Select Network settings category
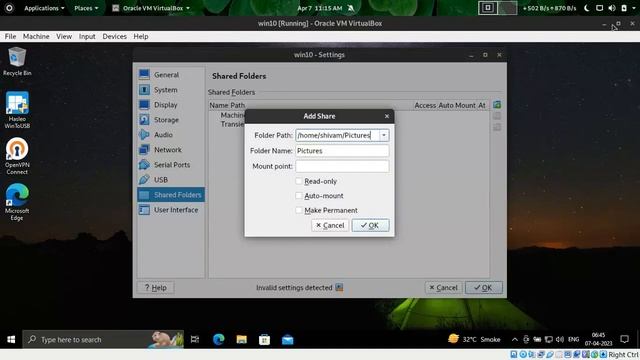The width and height of the screenshot is (640, 360). (x=171, y=150)
